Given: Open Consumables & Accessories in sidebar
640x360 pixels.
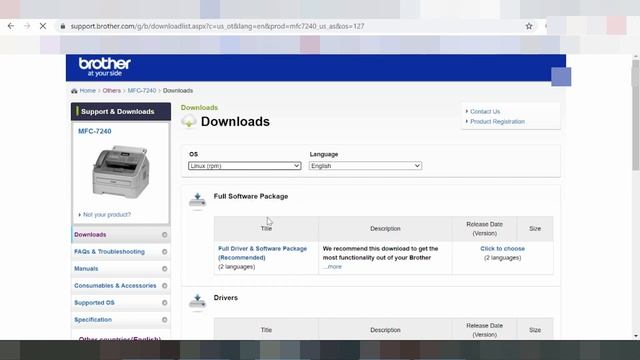Looking at the screenshot, I should click(121, 286).
